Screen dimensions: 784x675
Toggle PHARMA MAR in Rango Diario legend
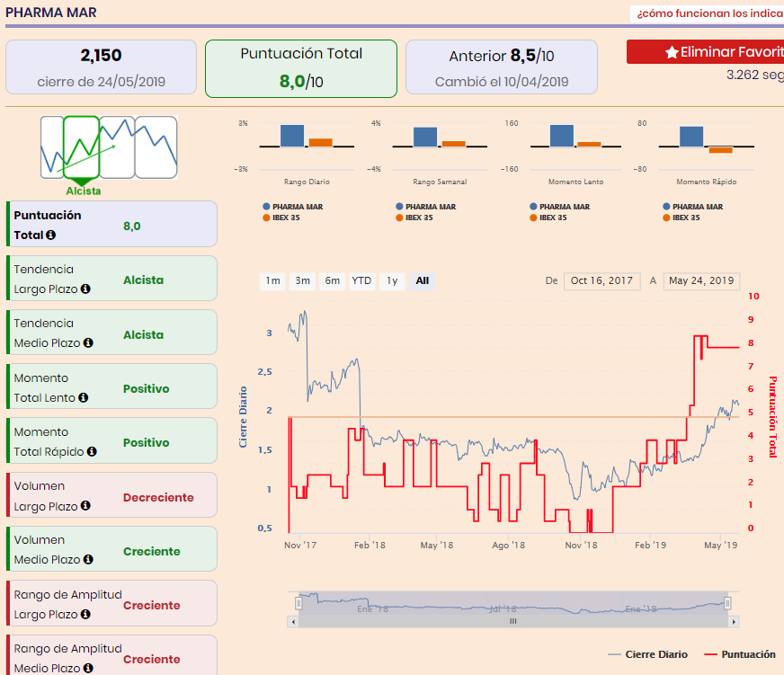(293, 207)
